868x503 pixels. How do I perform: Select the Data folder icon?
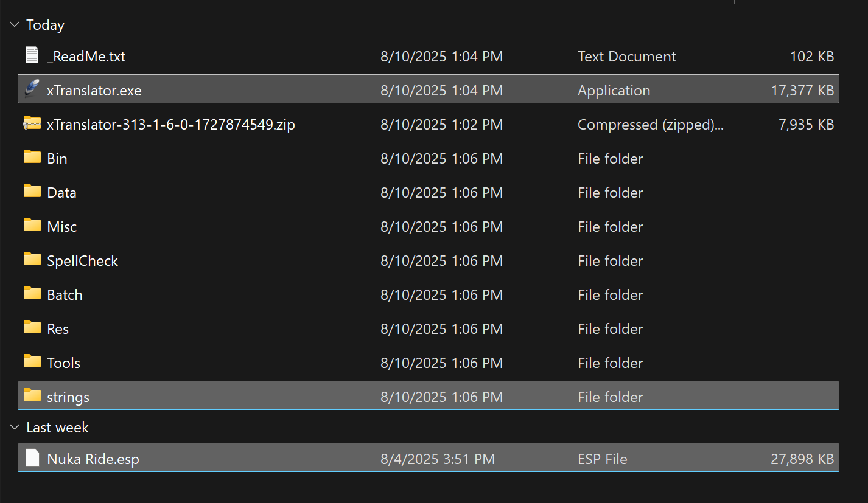32,191
